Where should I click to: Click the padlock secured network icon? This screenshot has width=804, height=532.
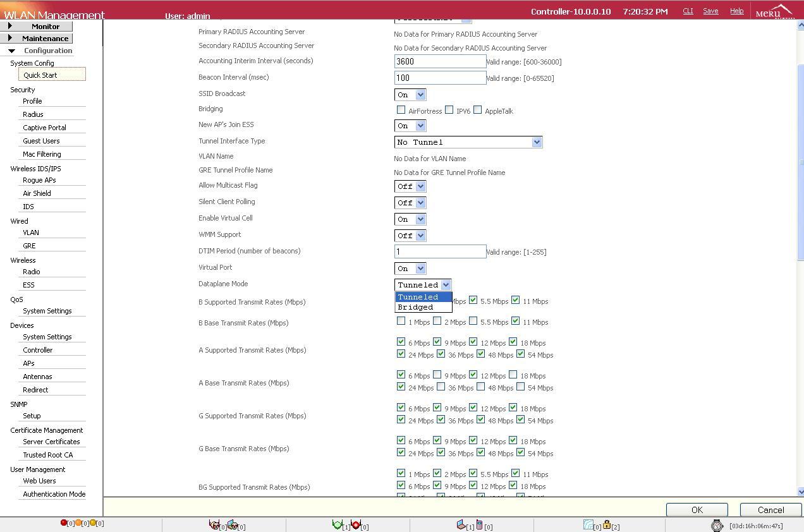[x=607, y=524]
